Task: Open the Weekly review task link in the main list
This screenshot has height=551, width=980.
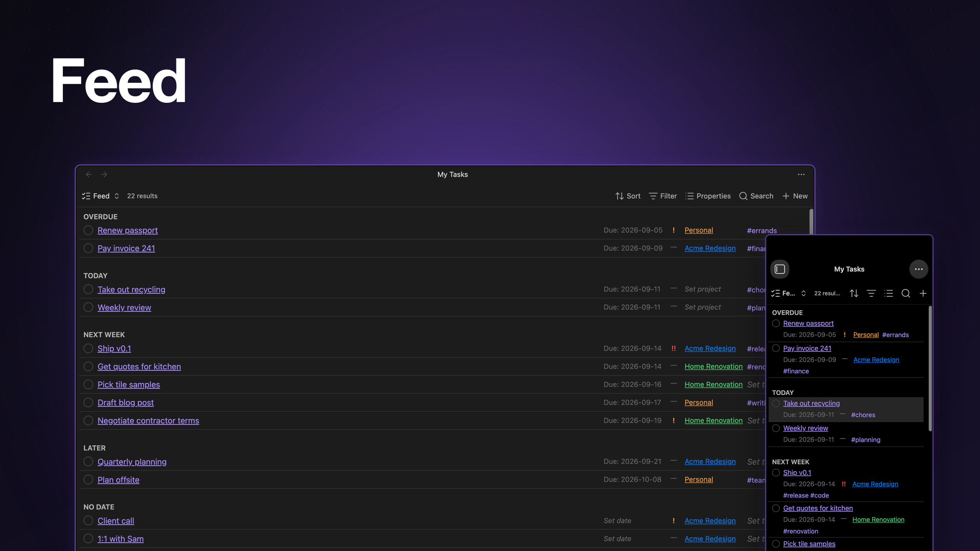Action: (124, 307)
